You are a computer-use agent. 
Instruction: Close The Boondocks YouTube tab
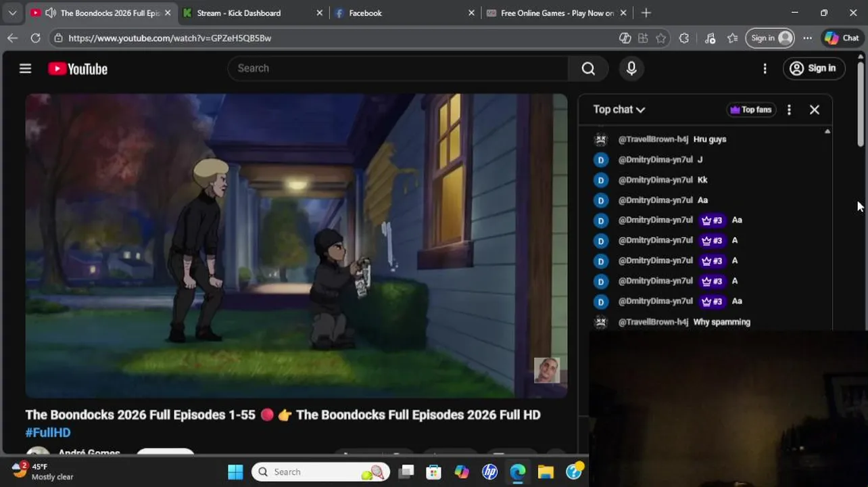coord(168,13)
